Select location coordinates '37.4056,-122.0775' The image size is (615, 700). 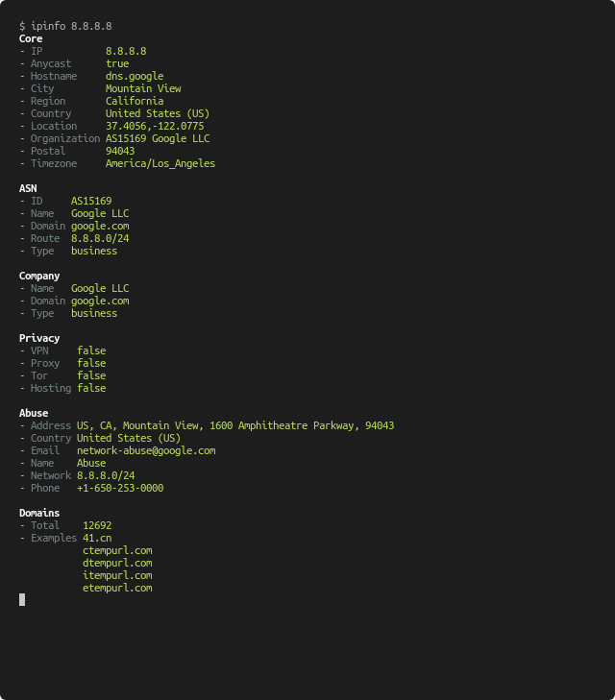pos(155,127)
